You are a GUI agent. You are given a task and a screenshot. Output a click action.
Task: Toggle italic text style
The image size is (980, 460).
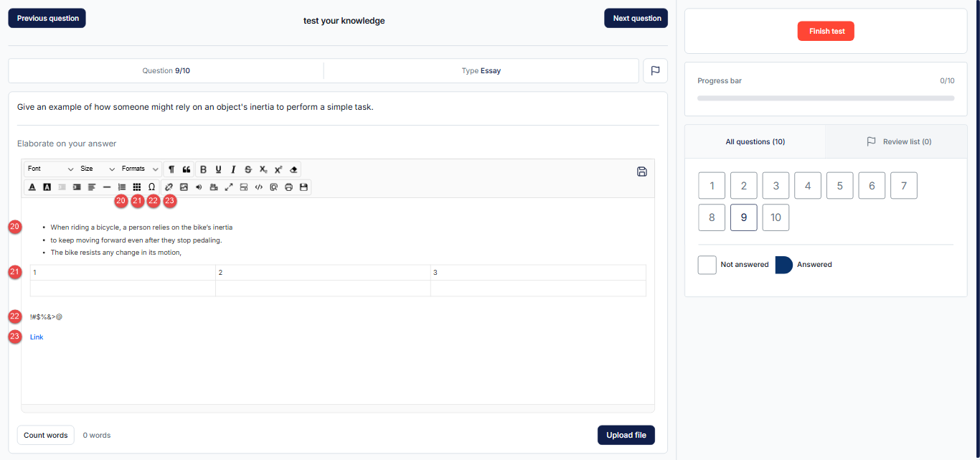(233, 169)
